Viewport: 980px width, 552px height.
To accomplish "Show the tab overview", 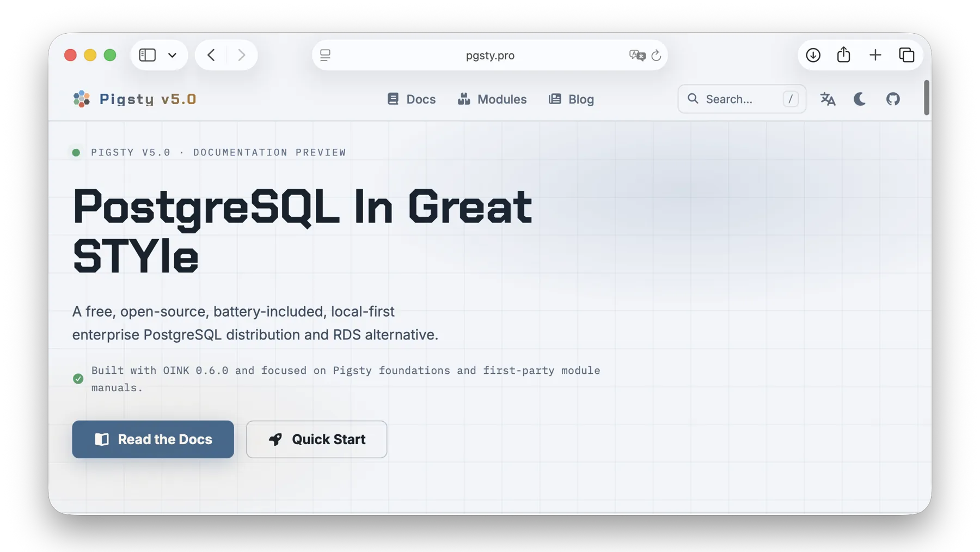I will click(906, 55).
